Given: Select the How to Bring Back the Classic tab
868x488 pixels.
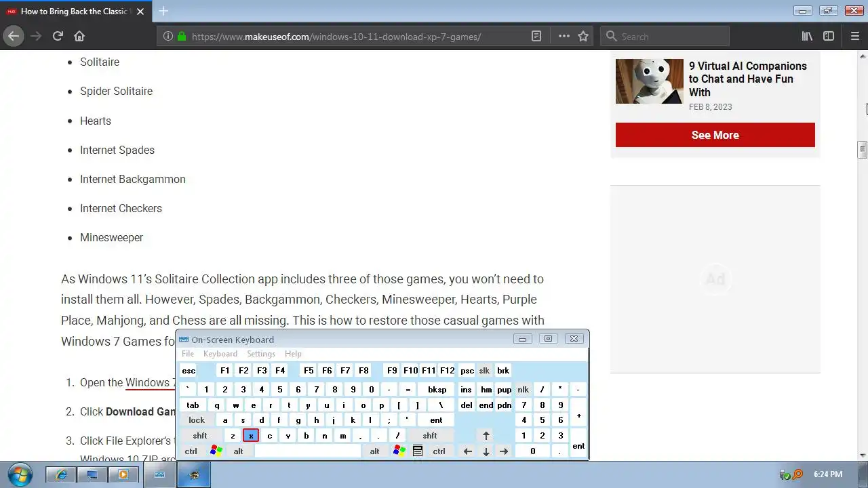Looking at the screenshot, I should pos(75,11).
